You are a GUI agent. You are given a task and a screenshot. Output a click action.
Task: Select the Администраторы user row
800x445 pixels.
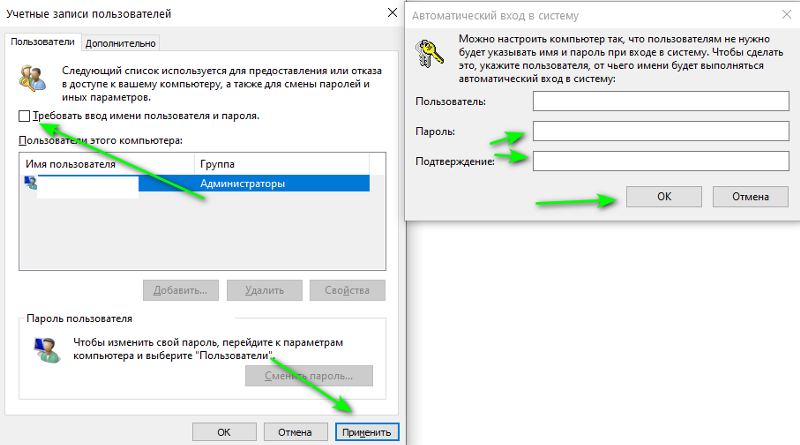(x=196, y=183)
